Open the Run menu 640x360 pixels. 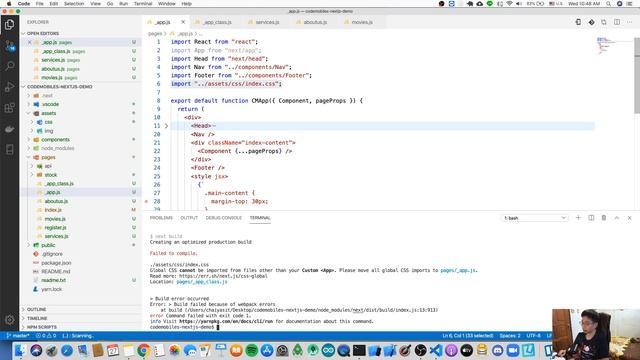click(x=123, y=4)
